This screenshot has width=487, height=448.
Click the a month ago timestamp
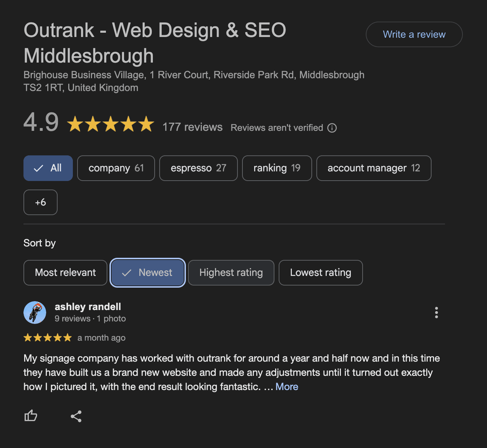[x=101, y=338]
